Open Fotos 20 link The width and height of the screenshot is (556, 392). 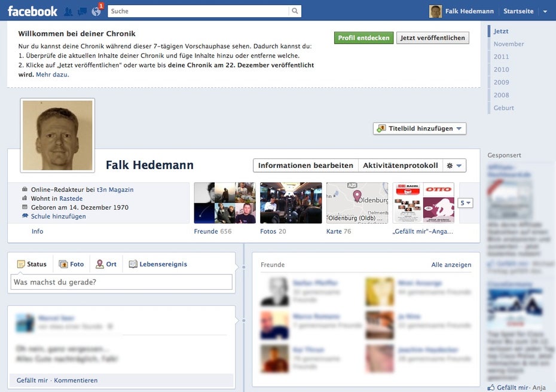click(273, 231)
